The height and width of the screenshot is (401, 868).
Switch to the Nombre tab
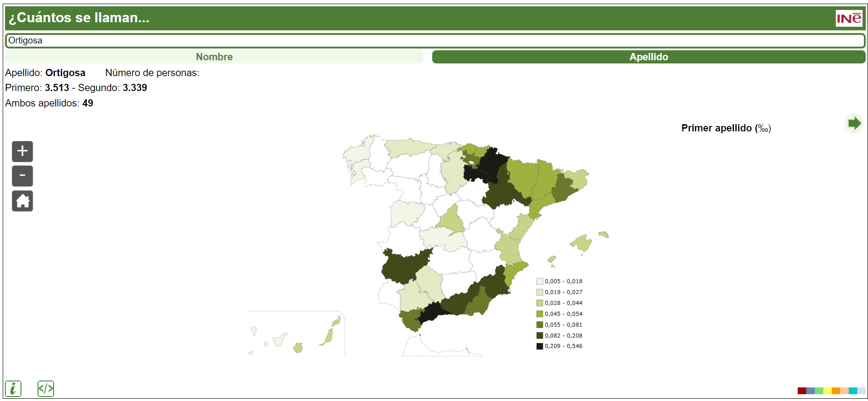(214, 57)
